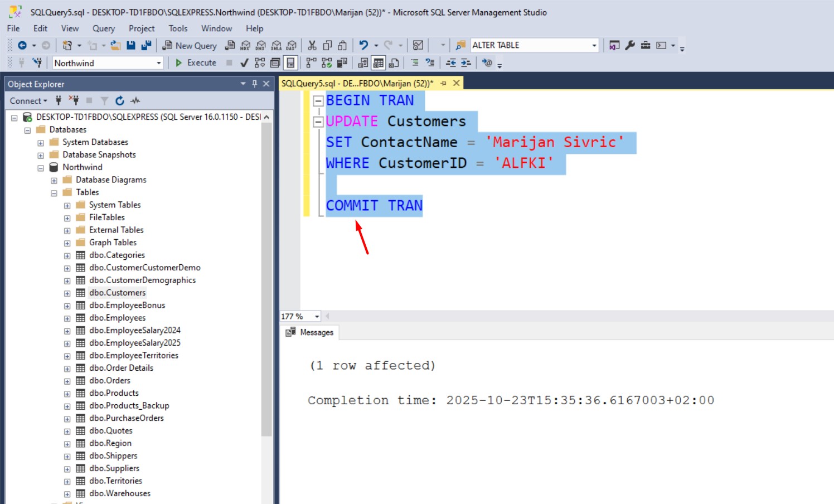Toggle Results to Text mode
This screenshot has height=504, width=834.
[x=363, y=63]
